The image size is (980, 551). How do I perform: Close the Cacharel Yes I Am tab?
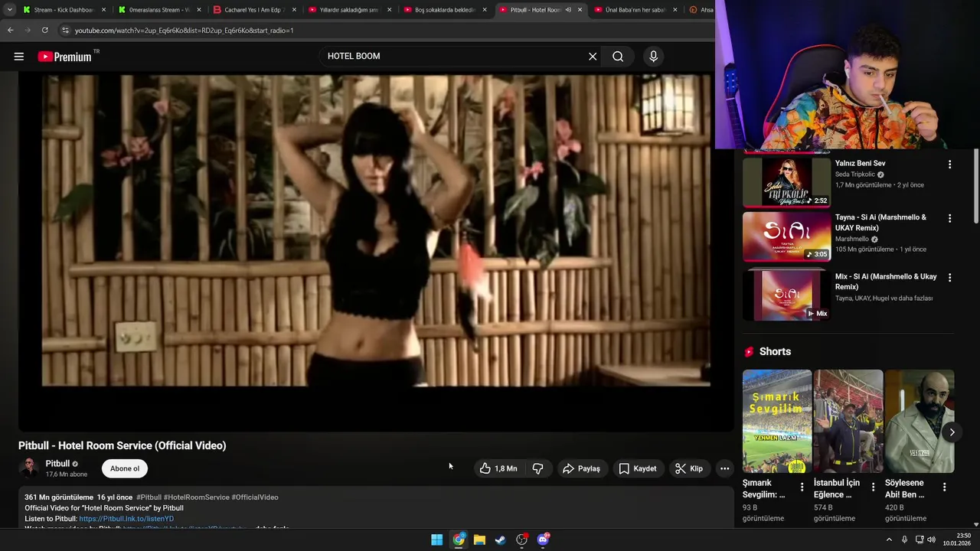coord(294,10)
